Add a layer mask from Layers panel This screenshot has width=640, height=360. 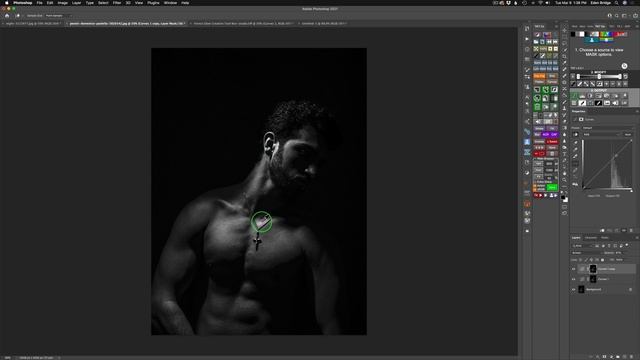(604, 357)
